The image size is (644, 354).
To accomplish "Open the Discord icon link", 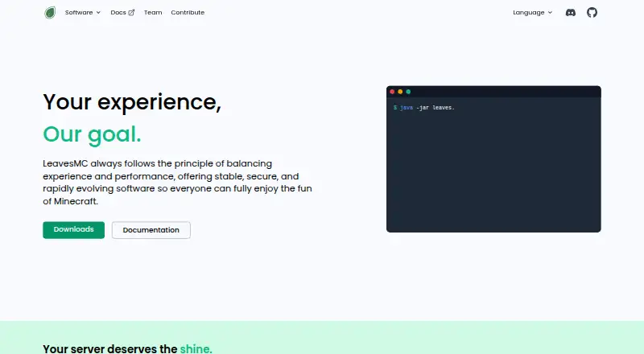I will (571, 13).
